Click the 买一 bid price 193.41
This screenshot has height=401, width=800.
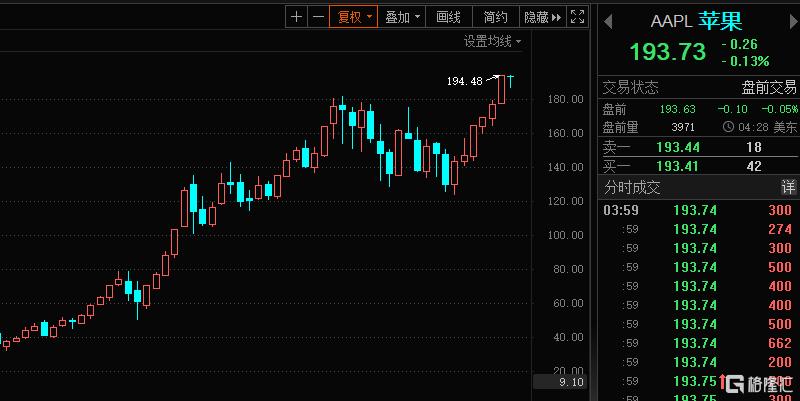click(678, 166)
